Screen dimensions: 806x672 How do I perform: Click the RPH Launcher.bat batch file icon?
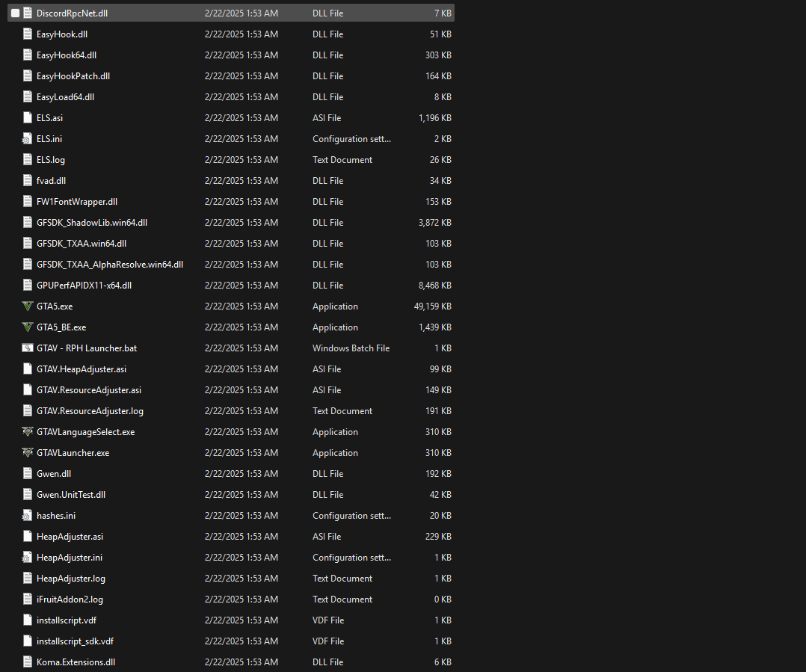(x=28, y=348)
